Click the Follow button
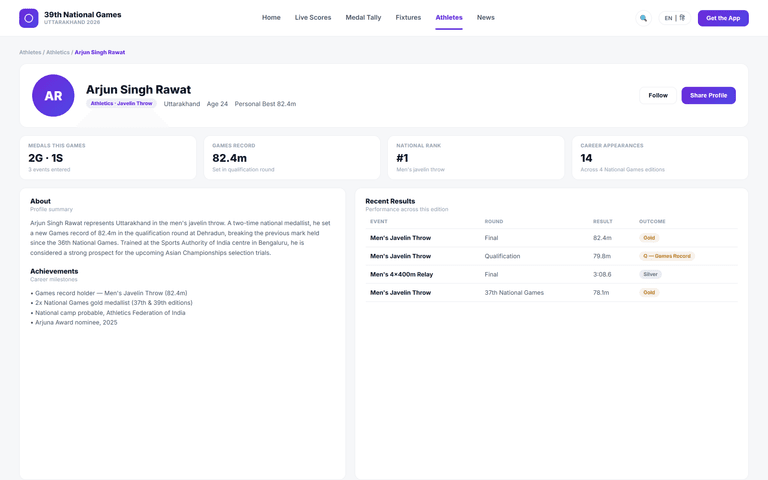Image resolution: width=768 pixels, height=480 pixels. coord(658,96)
